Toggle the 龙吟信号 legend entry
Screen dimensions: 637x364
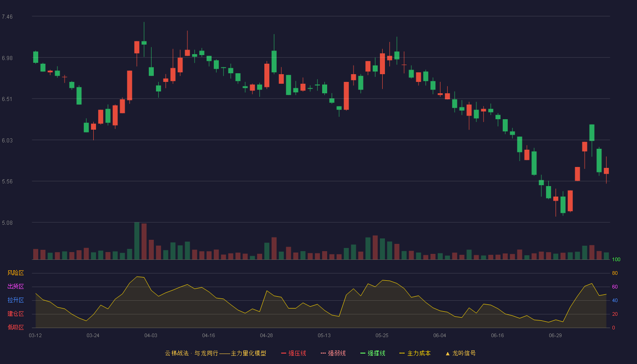[x=460, y=353]
